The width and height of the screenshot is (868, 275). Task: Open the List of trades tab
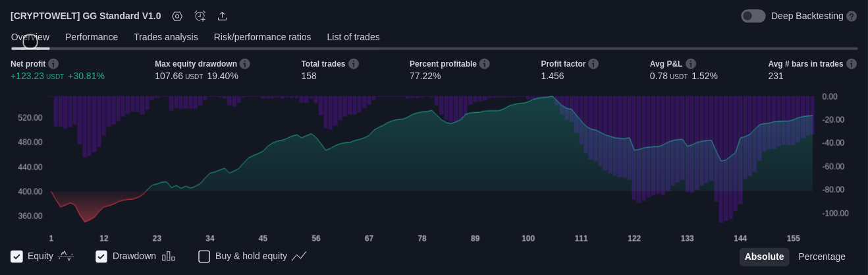[x=353, y=37]
